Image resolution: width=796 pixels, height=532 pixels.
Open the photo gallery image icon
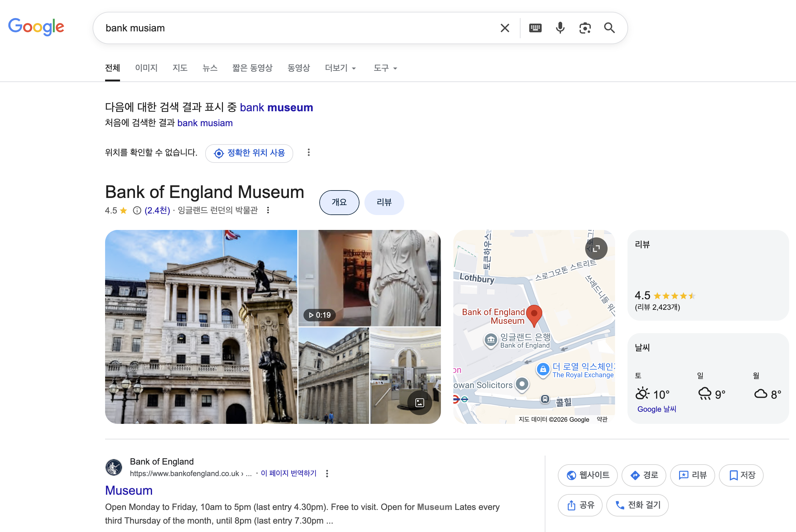(419, 403)
